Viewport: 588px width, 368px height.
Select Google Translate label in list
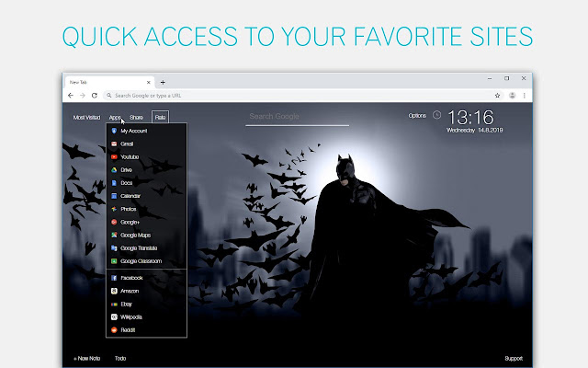(139, 248)
